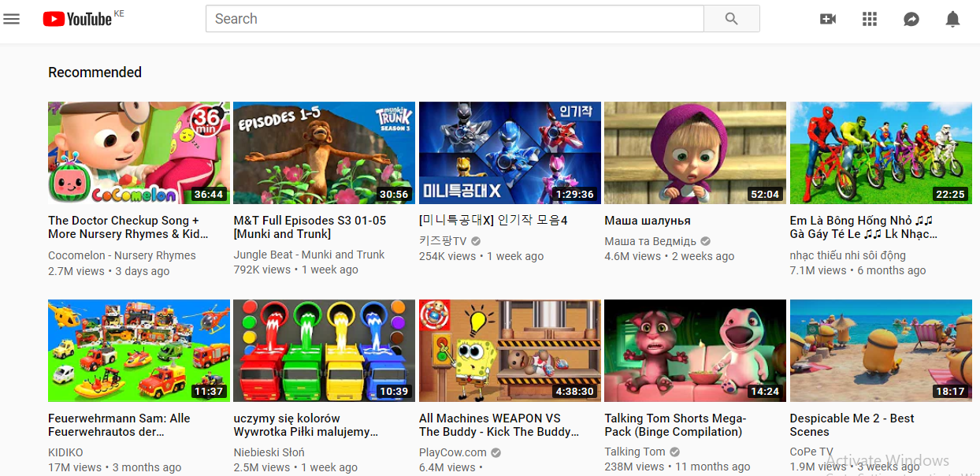Open the Talking Tom thumbnail 14:24
This screenshot has width=980, height=476.
point(695,351)
